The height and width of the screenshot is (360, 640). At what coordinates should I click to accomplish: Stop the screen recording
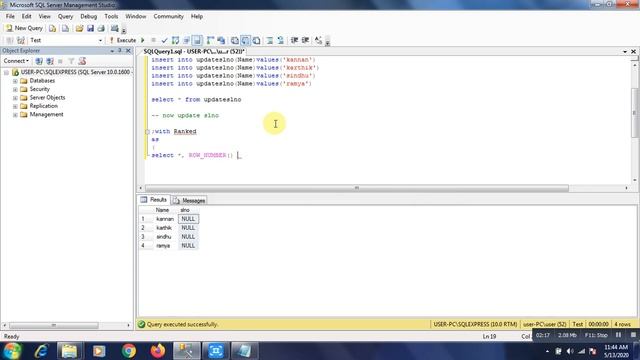[x=633, y=335]
